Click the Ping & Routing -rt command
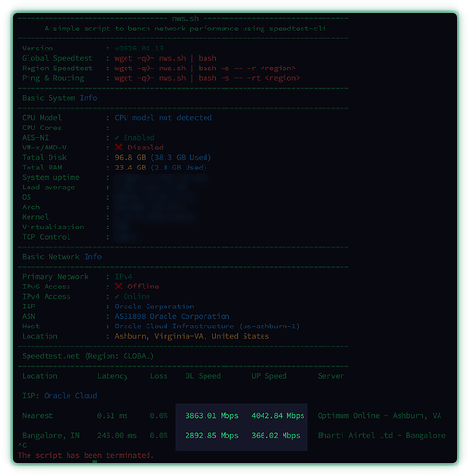The height and width of the screenshot is (476, 469). pos(207,78)
